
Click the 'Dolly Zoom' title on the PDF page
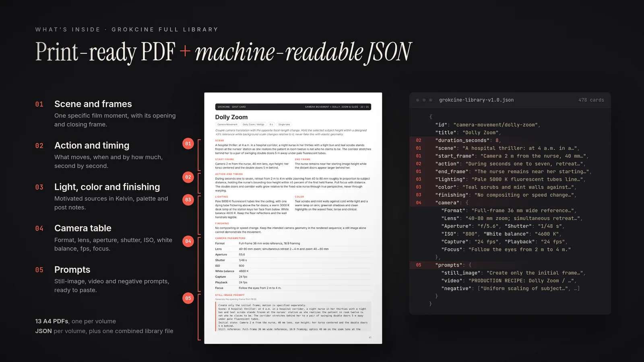point(231,117)
